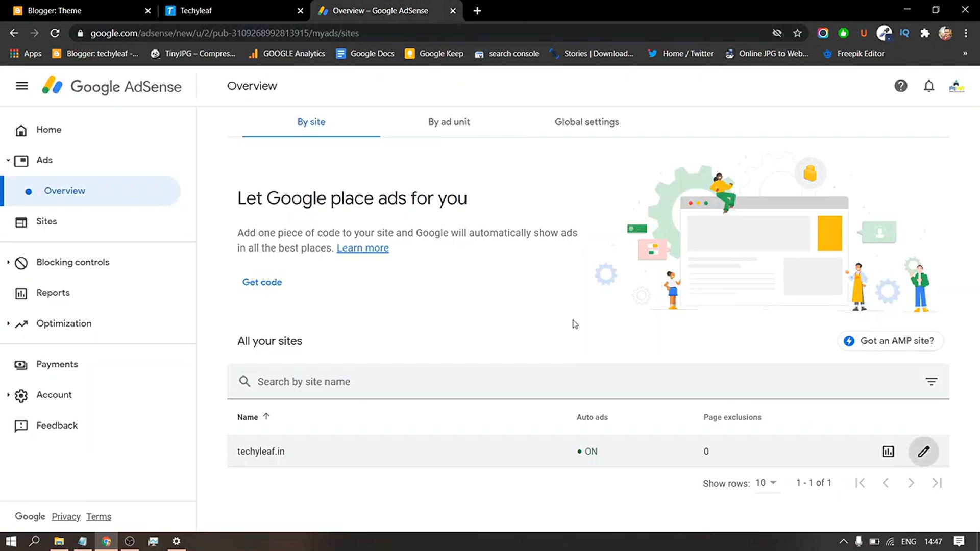Open the Privacy link

(x=66, y=517)
